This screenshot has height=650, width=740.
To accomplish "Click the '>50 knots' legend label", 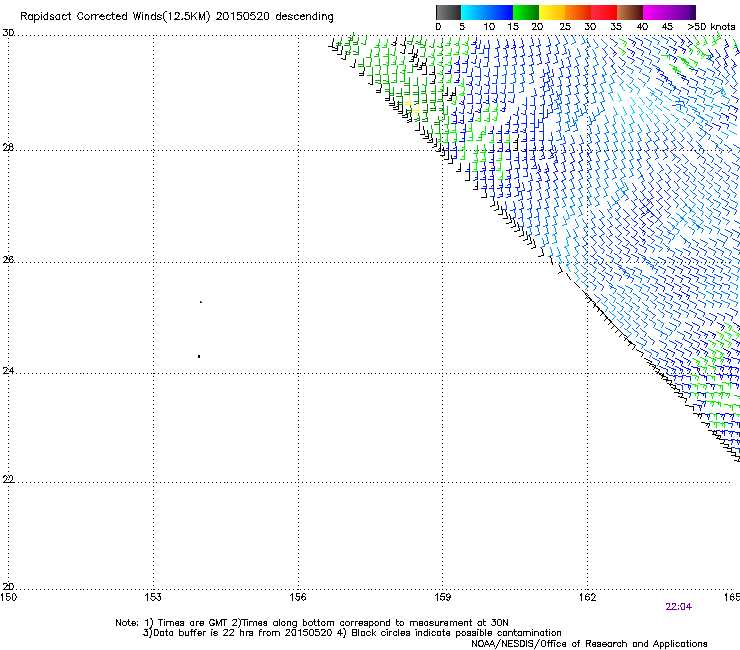I will point(711,27).
